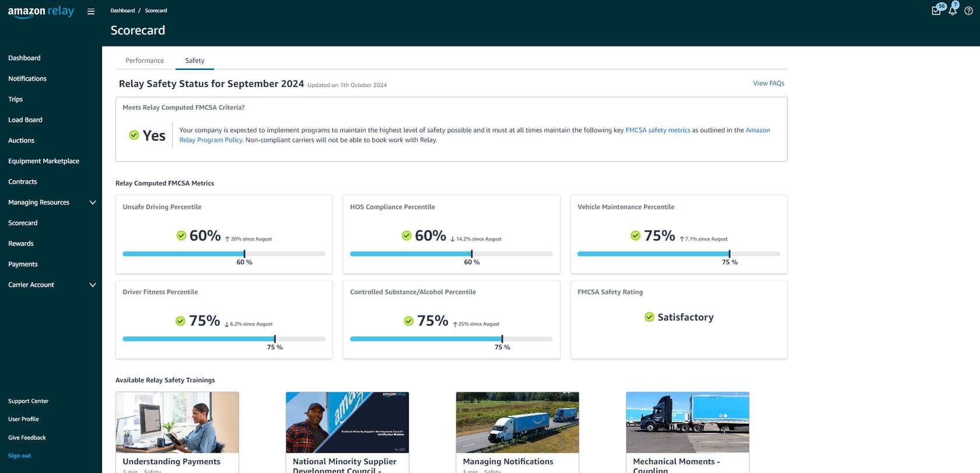Select the Safety tab
The image size is (980, 473).
coord(195,61)
